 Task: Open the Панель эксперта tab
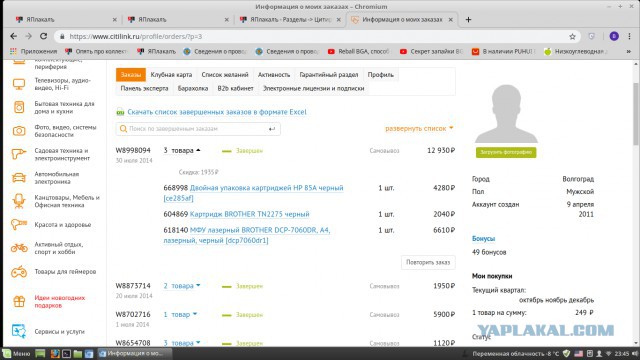[144, 88]
